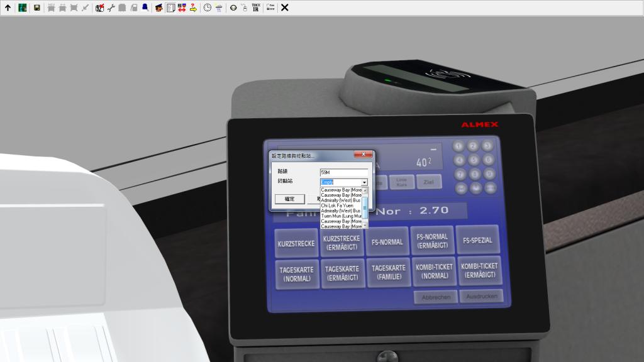644x362 pixels.
Task: Click the floppy disk save icon
Action: (37, 8)
